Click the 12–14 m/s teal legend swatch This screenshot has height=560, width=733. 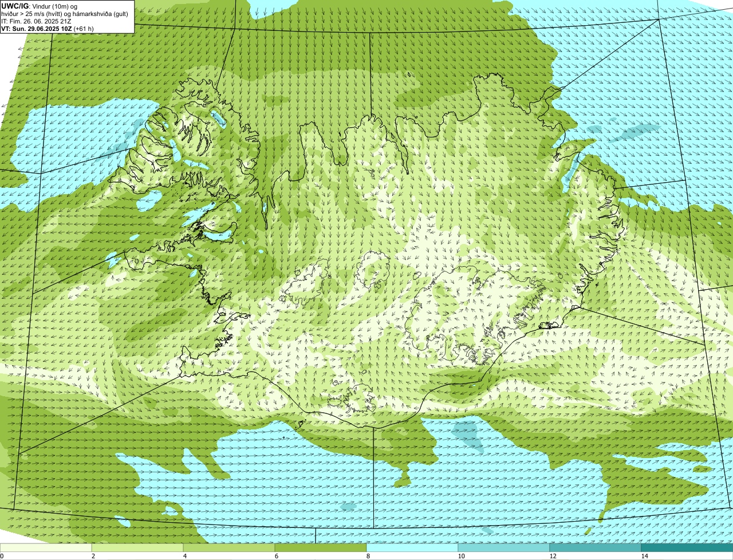(596, 547)
